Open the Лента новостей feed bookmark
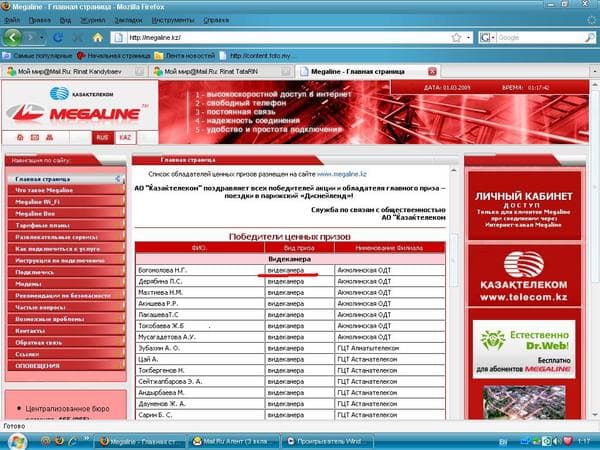The height and width of the screenshot is (450, 600). pyautogui.click(x=184, y=56)
